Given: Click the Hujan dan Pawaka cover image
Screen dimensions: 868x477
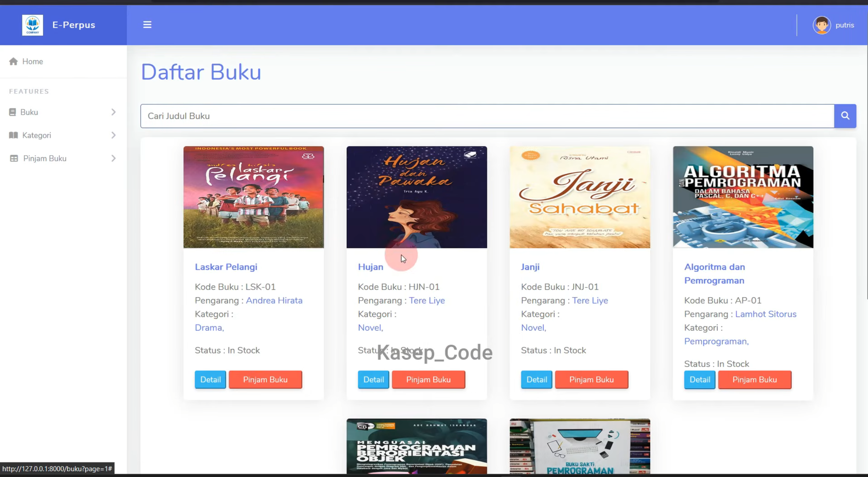Looking at the screenshot, I should (417, 197).
